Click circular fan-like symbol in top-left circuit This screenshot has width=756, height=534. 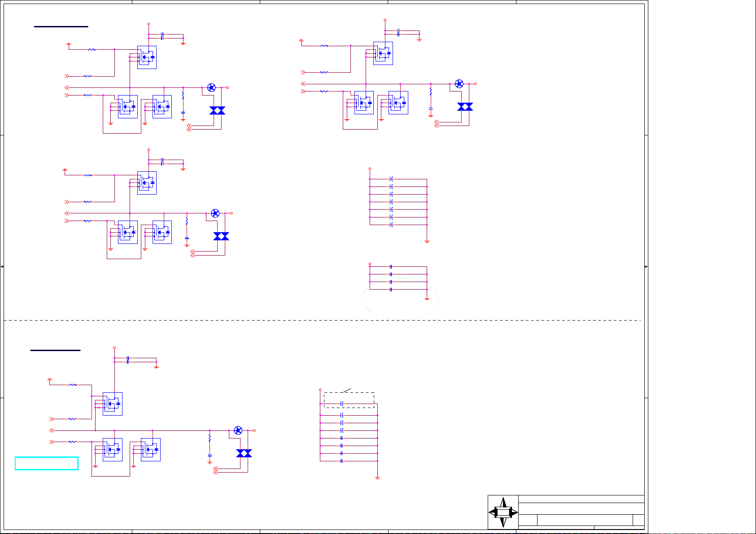point(211,87)
